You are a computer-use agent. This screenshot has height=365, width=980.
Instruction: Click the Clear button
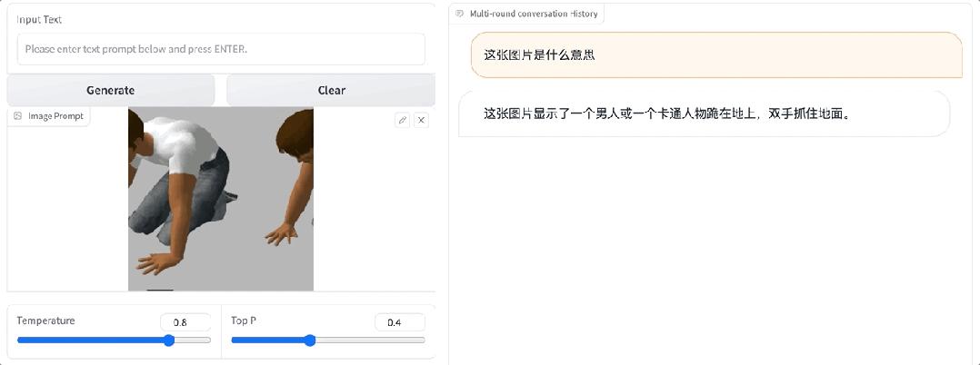coord(331,90)
